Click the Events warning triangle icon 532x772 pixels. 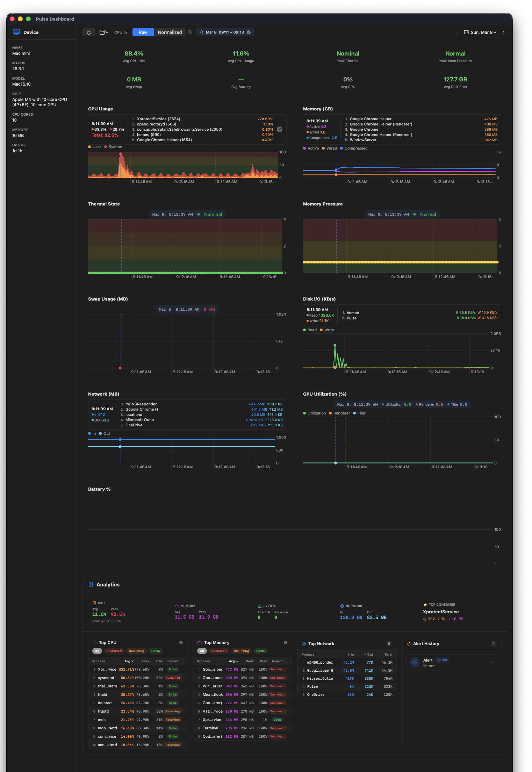coord(260,606)
